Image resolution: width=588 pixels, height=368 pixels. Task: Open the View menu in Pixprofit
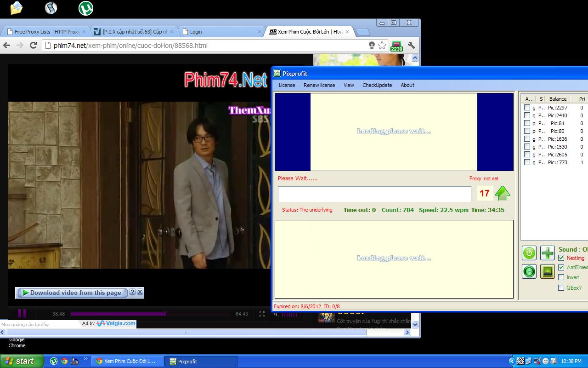pyautogui.click(x=349, y=85)
